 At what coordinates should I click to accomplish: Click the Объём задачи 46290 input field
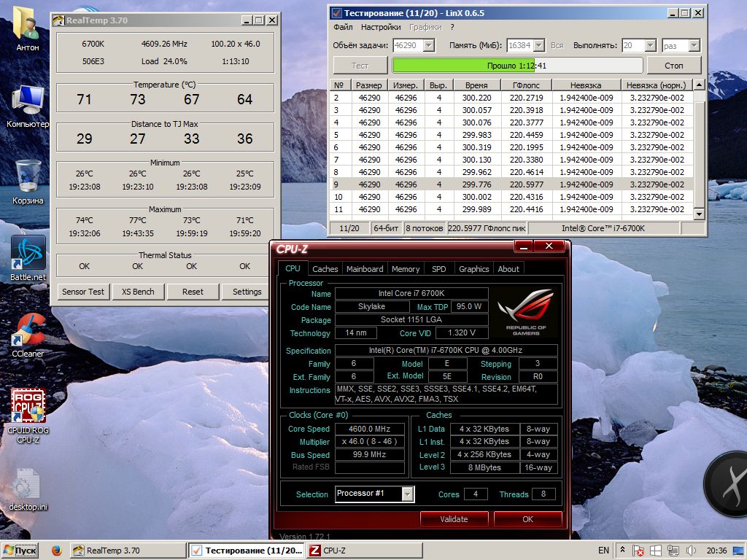(x=409, y=45)
